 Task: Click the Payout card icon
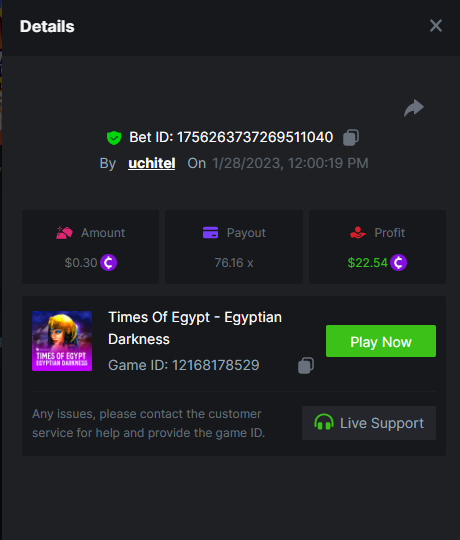pyautogui.click(x=210, y=232)
